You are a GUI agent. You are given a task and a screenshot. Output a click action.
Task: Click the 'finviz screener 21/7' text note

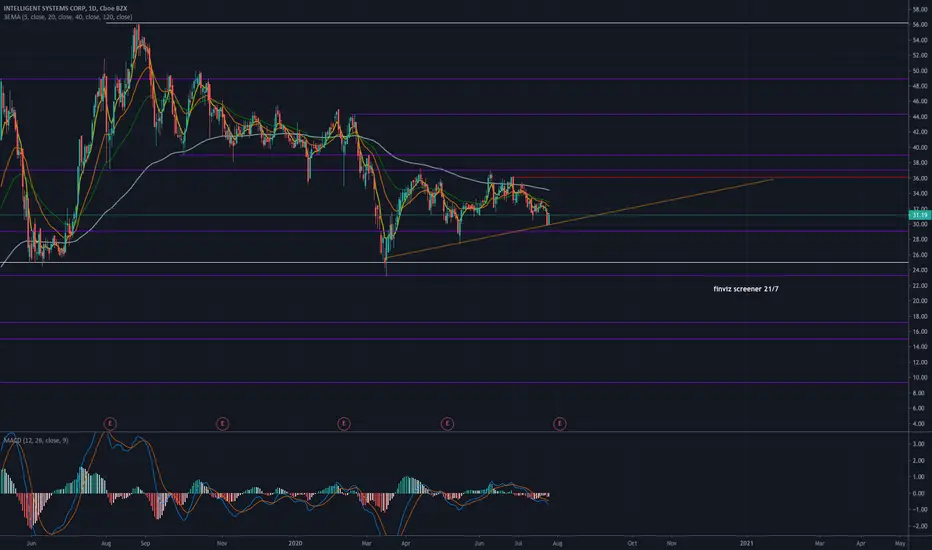click(x=746, y=289)
